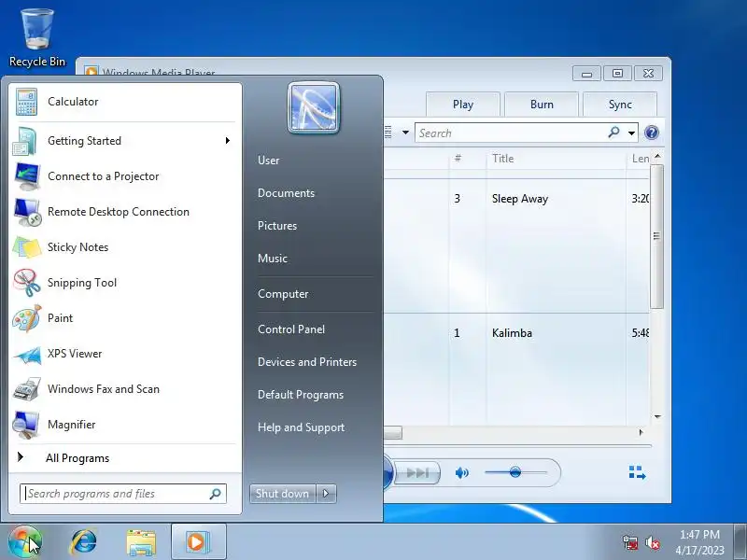The height and width of the screenshot is (560, 747).
Task: Click the Media Player vertical scrollbar
Action: point(656,236)
